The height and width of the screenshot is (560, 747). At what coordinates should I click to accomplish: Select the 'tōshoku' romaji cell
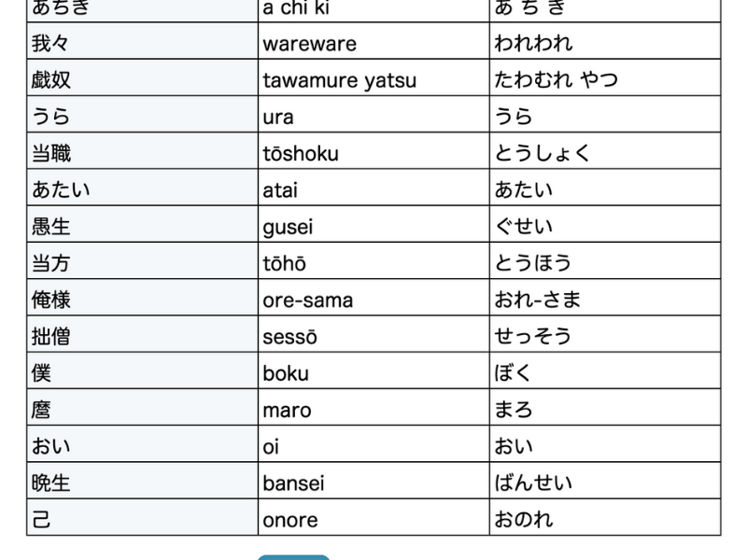373,153
